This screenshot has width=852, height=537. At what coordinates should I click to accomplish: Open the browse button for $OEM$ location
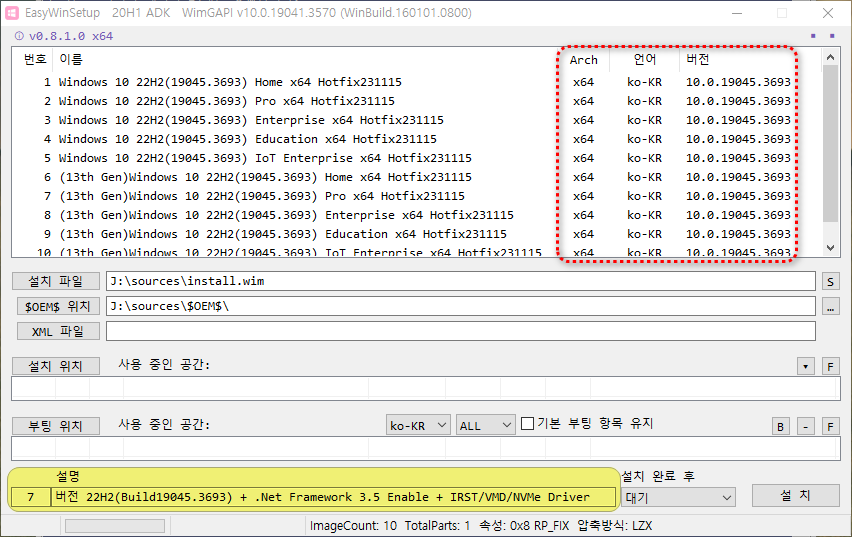(x=830, y=307)
